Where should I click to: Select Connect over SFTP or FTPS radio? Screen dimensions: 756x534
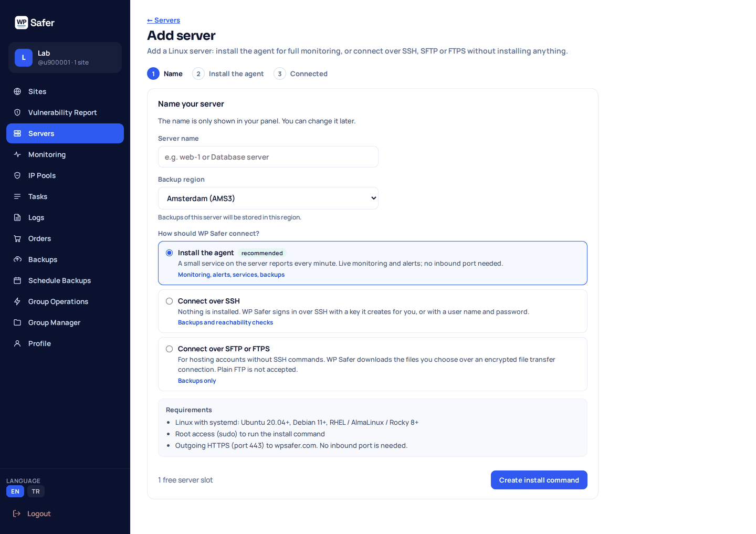(169, 349)
